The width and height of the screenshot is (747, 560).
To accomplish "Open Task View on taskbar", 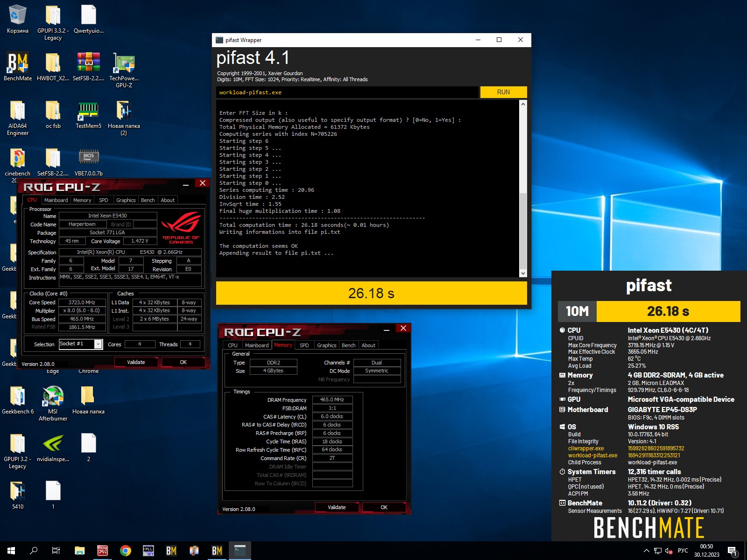I will [56, 551].
